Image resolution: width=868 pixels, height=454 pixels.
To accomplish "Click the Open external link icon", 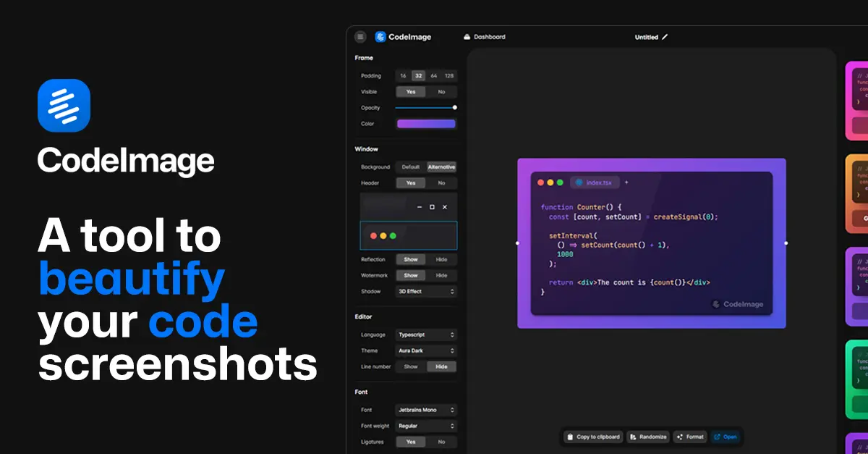I will [718, 437].
